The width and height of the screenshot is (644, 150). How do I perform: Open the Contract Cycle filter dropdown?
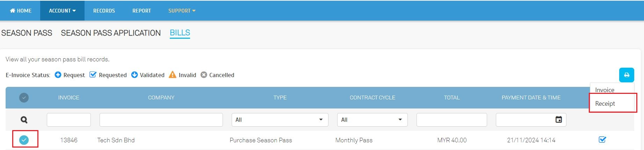372,120
